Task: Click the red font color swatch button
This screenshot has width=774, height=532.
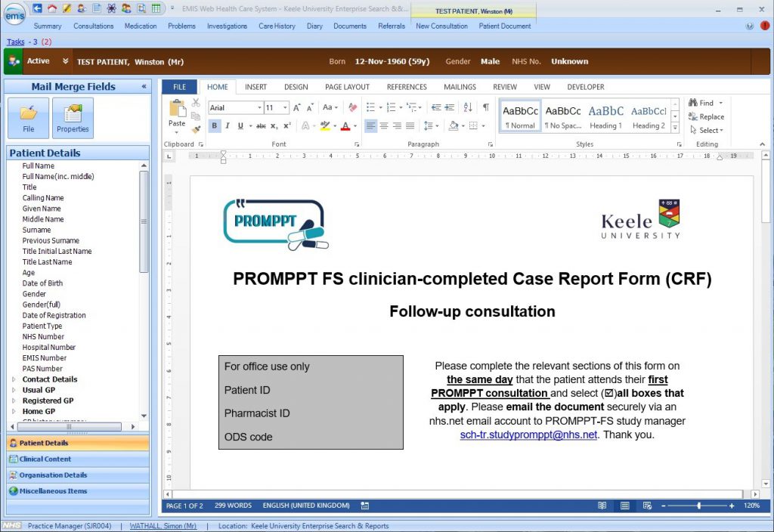Action: coord(345,126)
